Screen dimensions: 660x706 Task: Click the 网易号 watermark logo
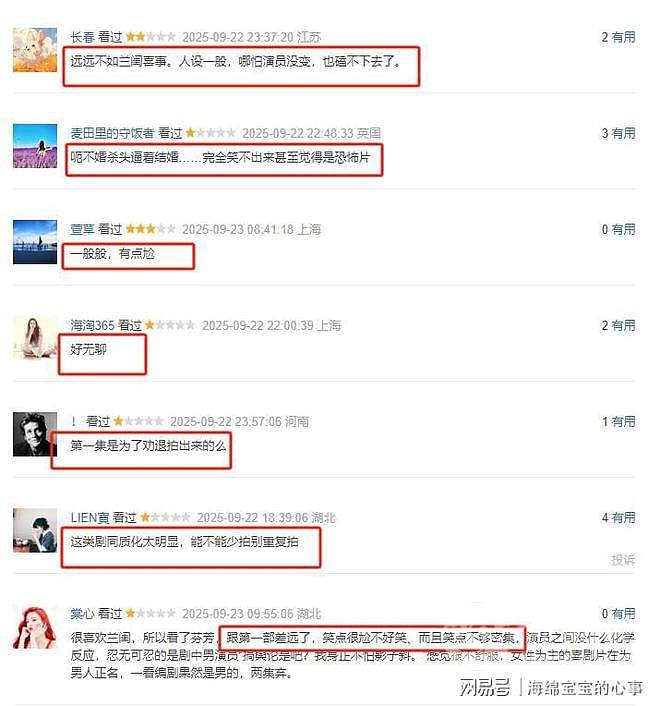coord(485,687)
